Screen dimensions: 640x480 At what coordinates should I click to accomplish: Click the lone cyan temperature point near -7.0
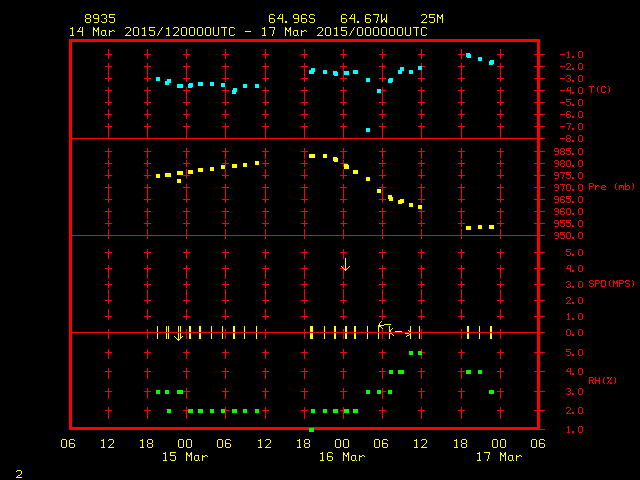click(368, 130)
